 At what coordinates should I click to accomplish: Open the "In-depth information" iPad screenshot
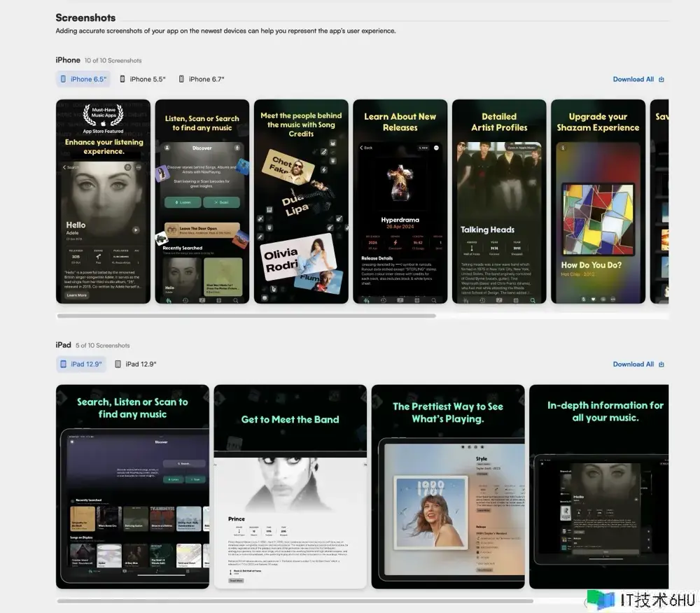click(599, 487)
